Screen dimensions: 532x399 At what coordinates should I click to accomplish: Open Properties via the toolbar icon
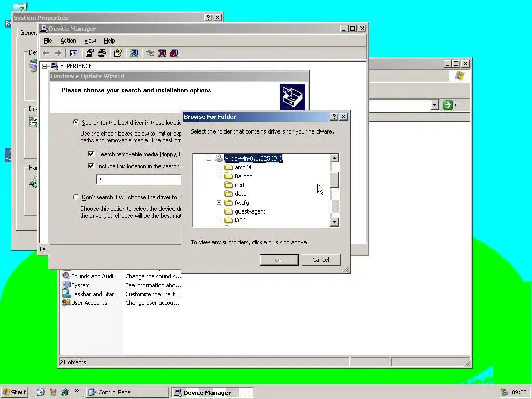89,54
